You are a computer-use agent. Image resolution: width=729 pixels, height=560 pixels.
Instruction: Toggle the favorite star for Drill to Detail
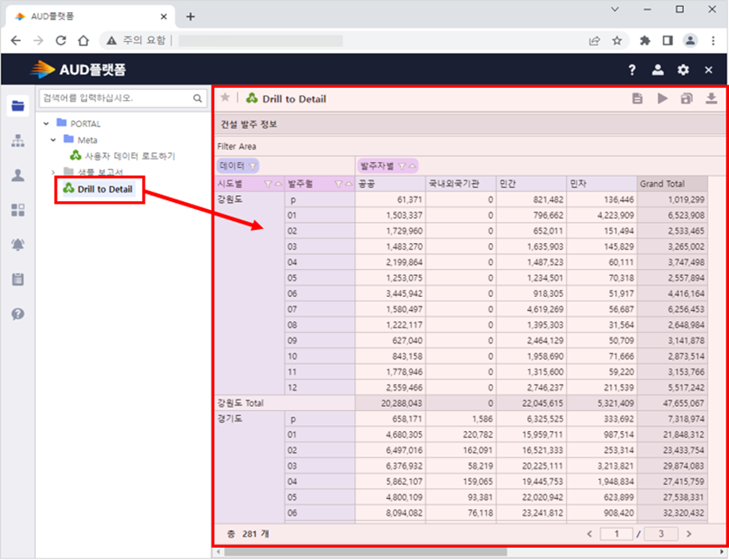pyautogui.click(x=225, y=98)
